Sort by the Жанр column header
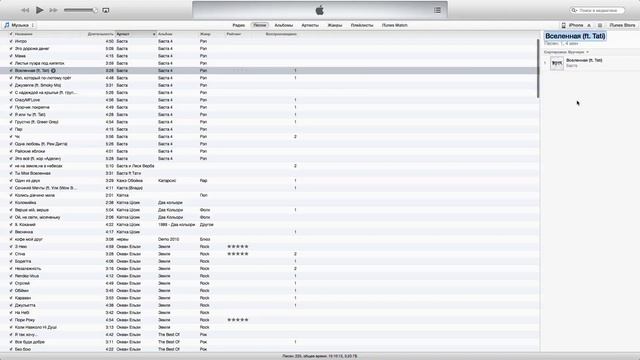This screenshot has height=360, width=640. pos(205,34)
